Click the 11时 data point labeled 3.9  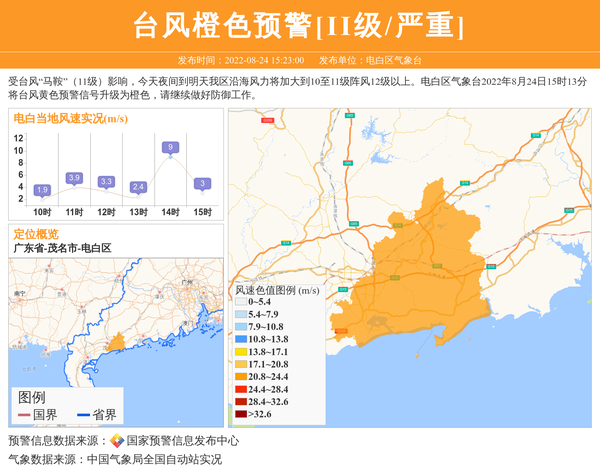pyautogui.click(x=74, y=178)
